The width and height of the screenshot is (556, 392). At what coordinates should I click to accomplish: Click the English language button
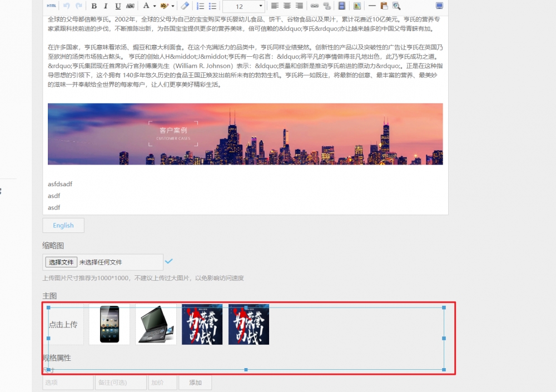click(x=63, y=225)
